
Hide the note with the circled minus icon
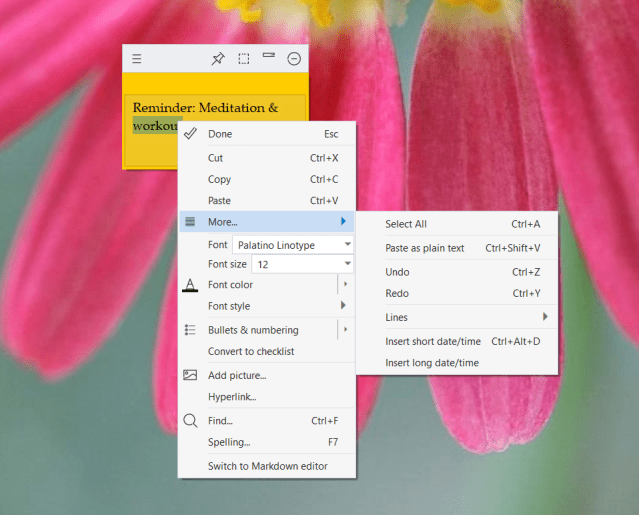point(294,59)
